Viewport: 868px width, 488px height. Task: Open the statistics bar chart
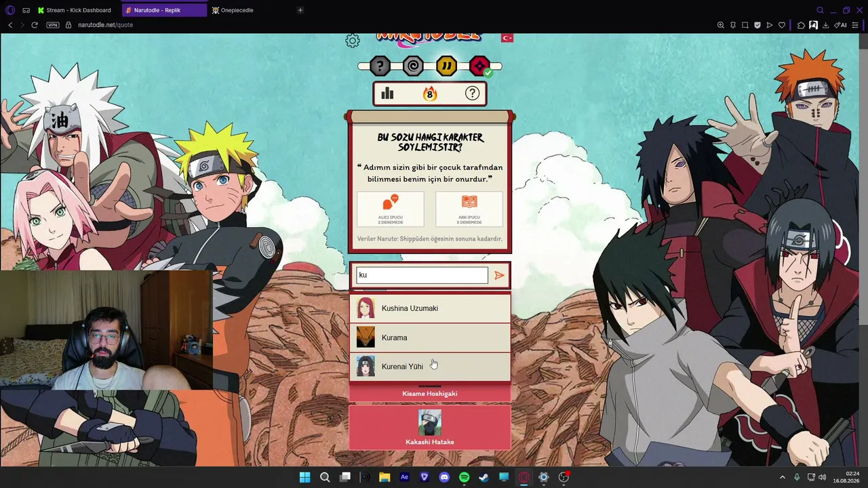click(387, 94)
